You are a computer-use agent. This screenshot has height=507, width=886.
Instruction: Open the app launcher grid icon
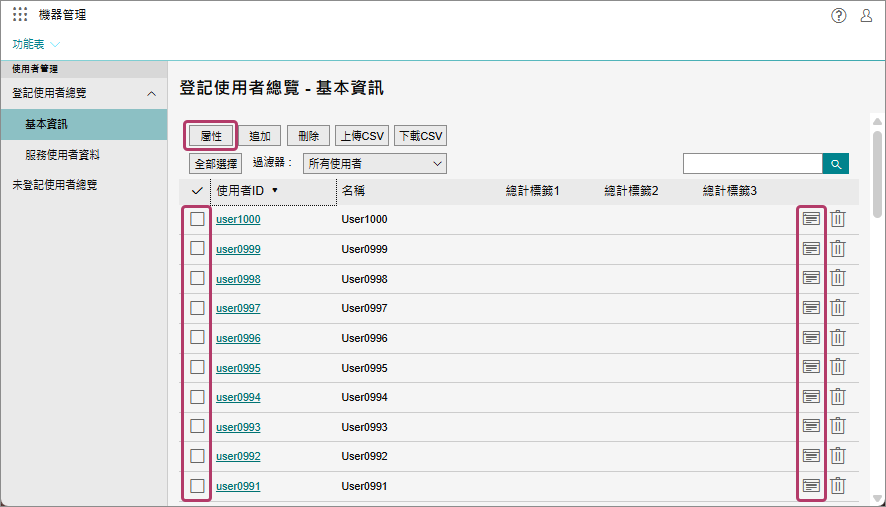coord(20,15)
